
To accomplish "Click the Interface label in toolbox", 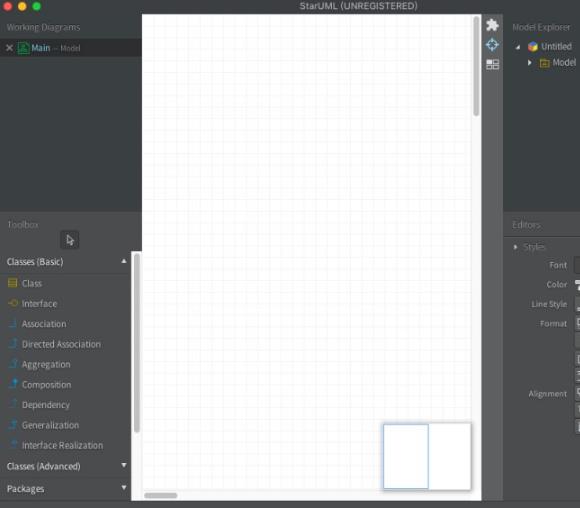I will 39,304.
